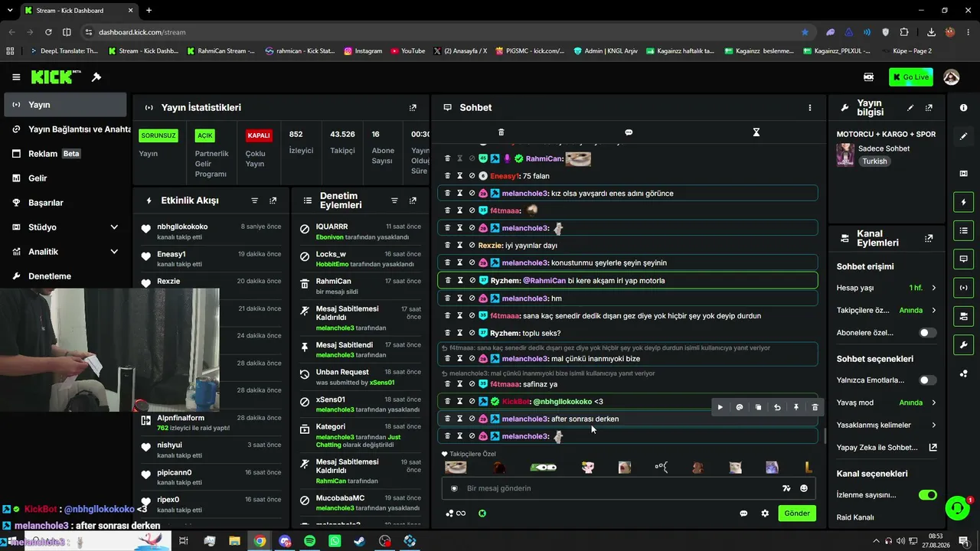Pop out the Yayın İstatistikleri panel
Image resolution: width=980 pixels, height=551 pixels.
(413, 108)
